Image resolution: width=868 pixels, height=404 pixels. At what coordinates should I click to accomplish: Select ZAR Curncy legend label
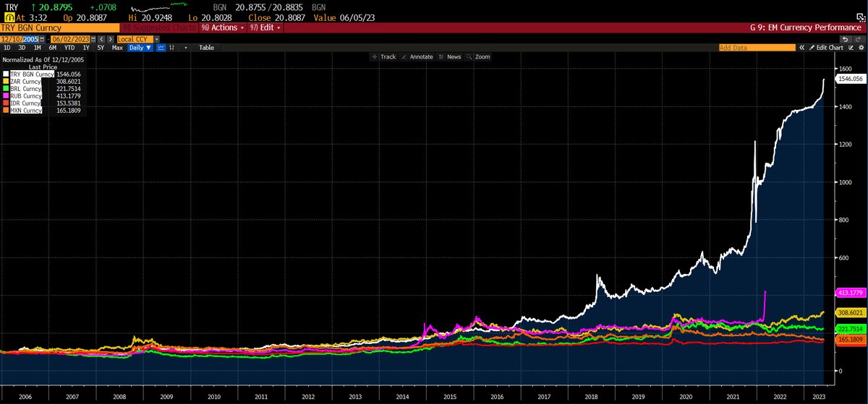tap(26, 82)
